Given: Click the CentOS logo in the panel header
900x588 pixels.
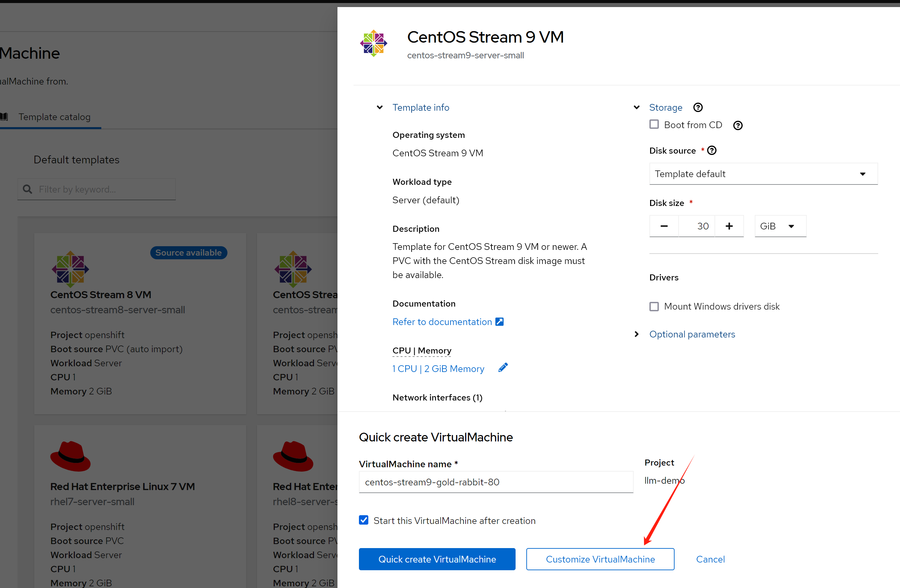Looking at the screenshot, I should coord(374,44).
